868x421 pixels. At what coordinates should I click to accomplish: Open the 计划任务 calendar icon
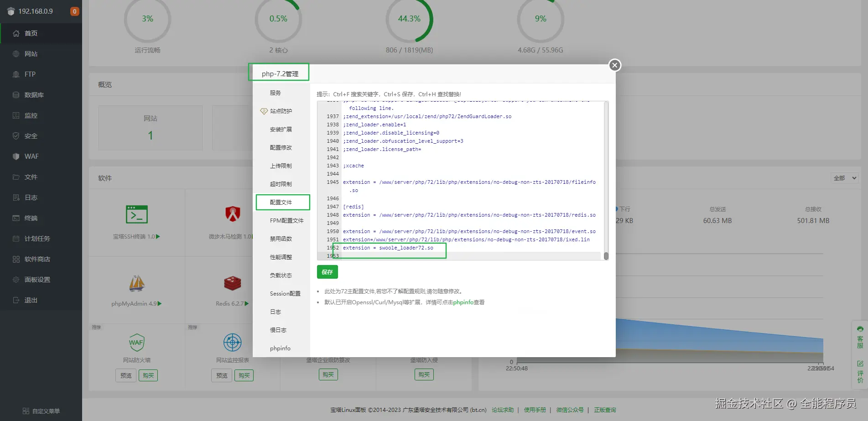tap(16, 239)
